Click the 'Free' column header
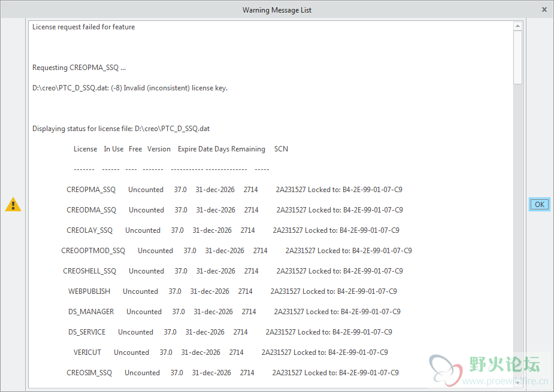 135,149
